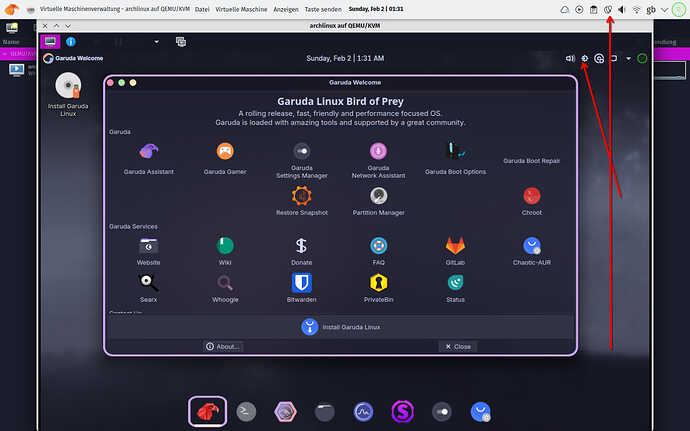
Task: Open Garuda Network Assistant
Action: click(x=378, y=160)
